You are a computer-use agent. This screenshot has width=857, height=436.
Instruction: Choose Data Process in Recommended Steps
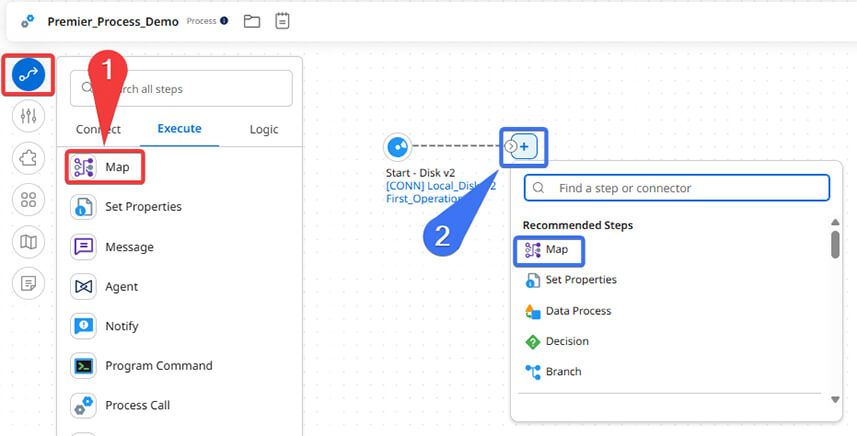[x=577, y=311]
